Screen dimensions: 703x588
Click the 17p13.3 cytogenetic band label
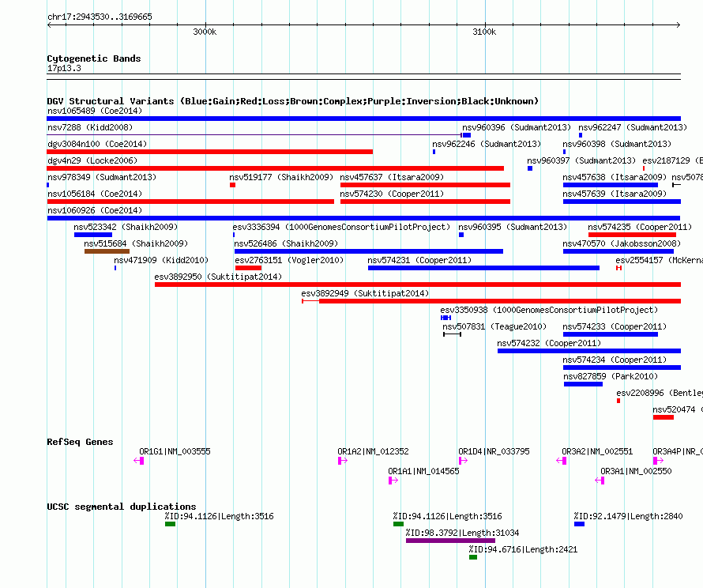64,69
